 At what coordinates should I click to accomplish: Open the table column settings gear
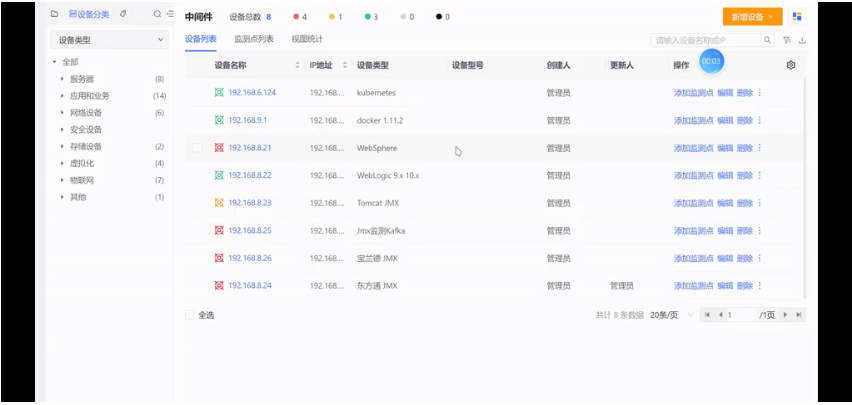pyautogui.click(x=790, y=65)
